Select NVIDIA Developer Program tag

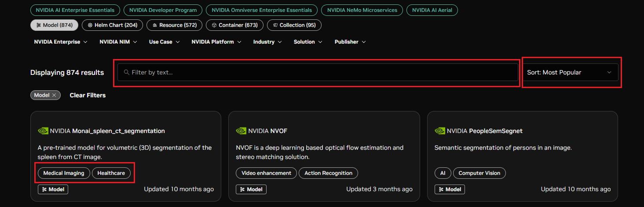[163, 10]
